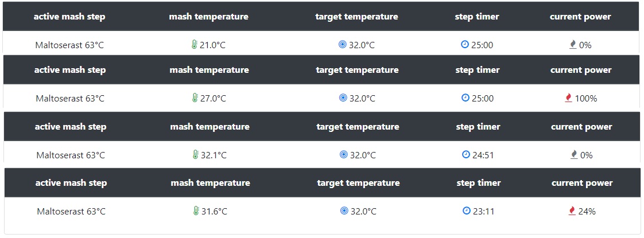The height and width of the screenshot is (238, 644).
Task: Select the 24% current power reading
Action: [x=587, y=211]
